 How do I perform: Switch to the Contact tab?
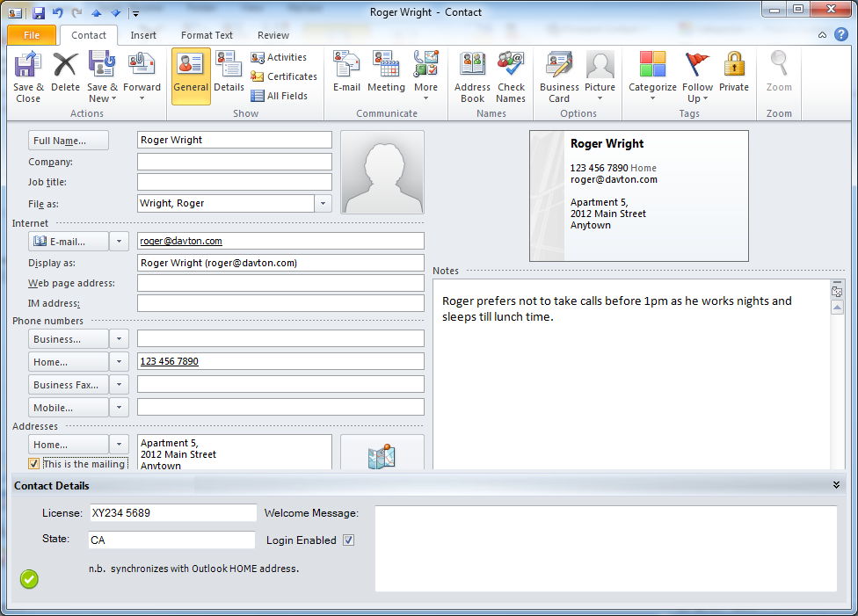tap(89, 35)
